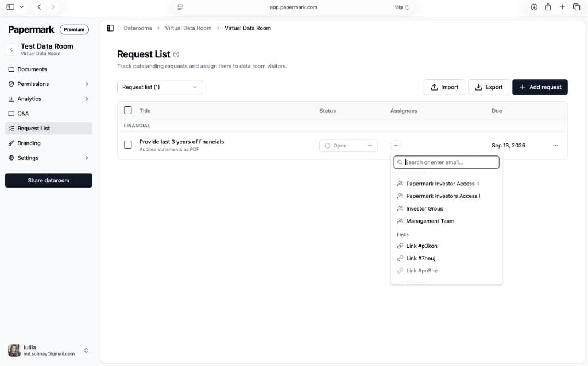
Task: Click the browser share icon
Action: click(x=548, y=7)
